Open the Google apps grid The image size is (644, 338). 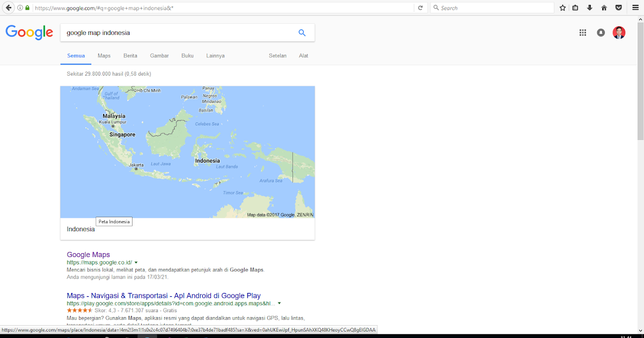coord(583,33)
